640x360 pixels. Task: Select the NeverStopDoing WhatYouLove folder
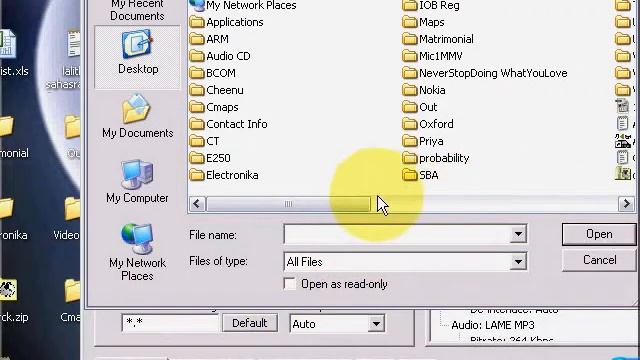pos(485,73)
